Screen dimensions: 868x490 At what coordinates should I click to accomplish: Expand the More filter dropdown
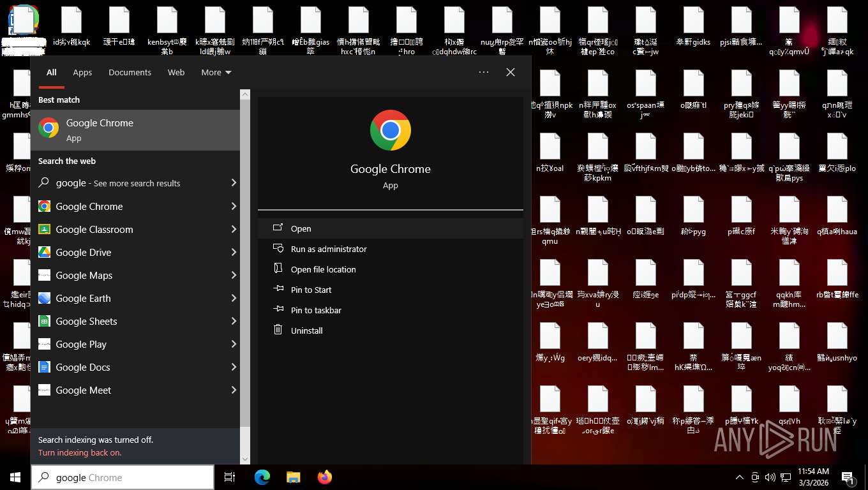coord(216,73)
